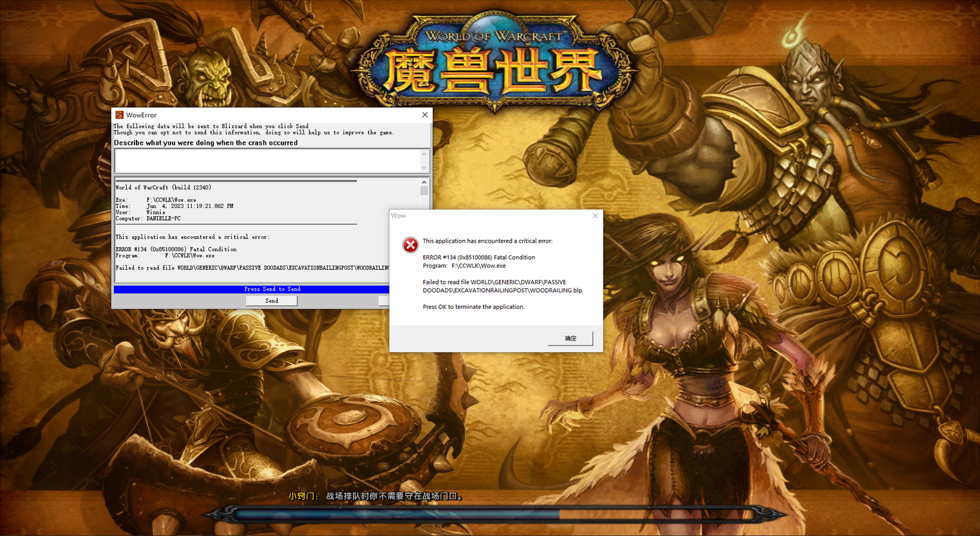Viewport: 980px width, 536px height.
Task: Send the crash report to Blizzard
Action: pyautogui.click(x=272, y=300)
